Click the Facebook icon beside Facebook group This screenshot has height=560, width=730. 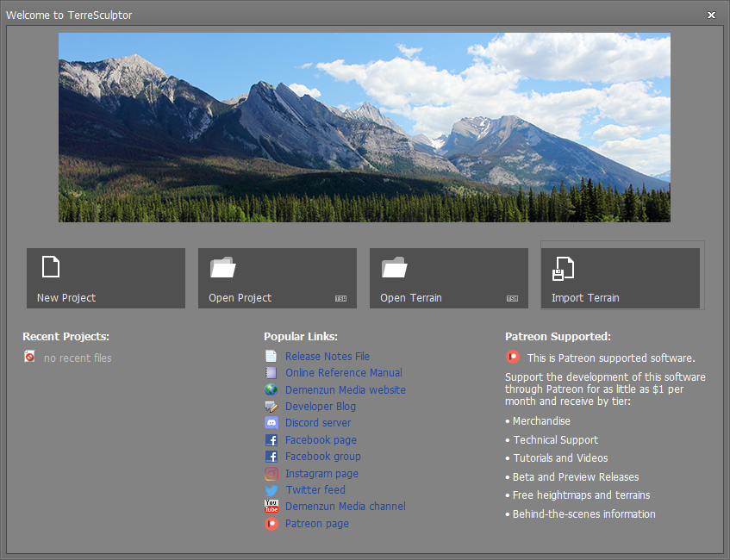coord(271,457)
